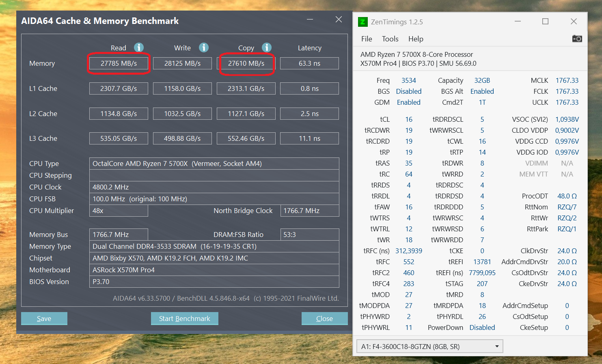Screen dimensions: 602x364
Task: Maximize the ZenTimings window
Action: coord(545,22)
